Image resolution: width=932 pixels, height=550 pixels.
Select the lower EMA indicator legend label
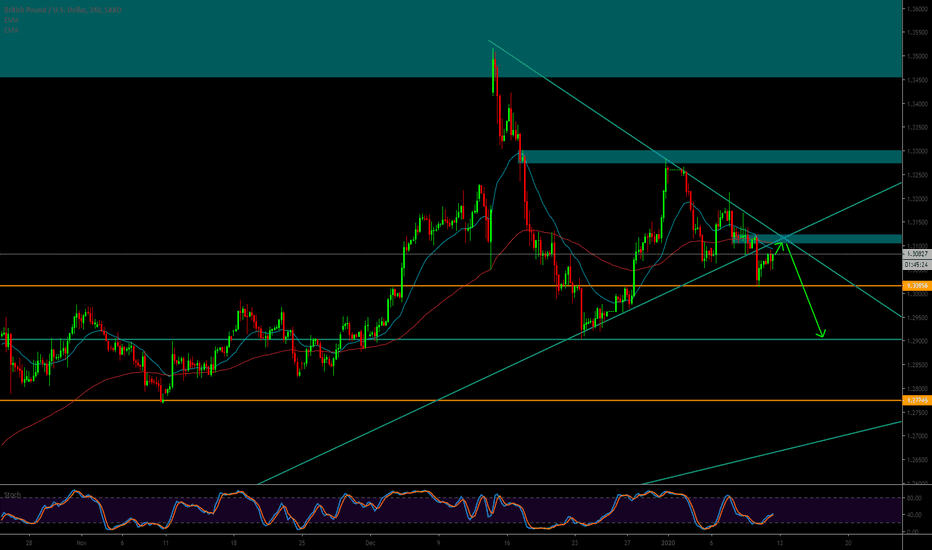coord(10,30)
